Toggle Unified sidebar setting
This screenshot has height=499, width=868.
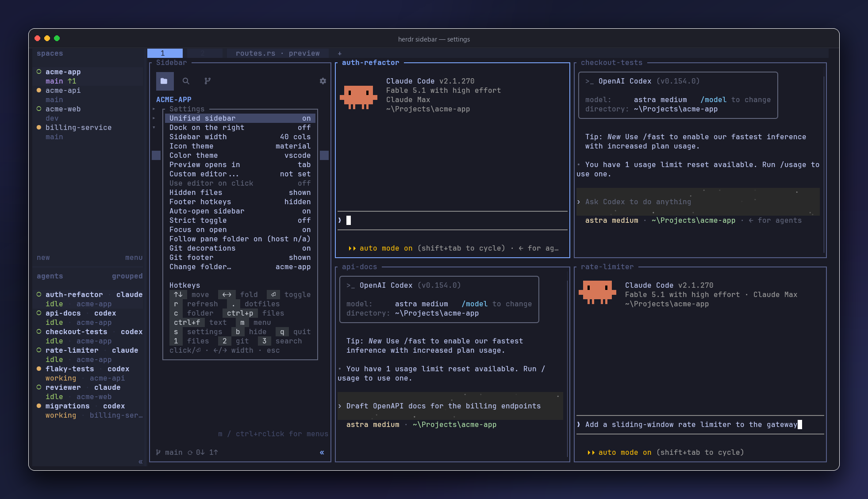240,118
